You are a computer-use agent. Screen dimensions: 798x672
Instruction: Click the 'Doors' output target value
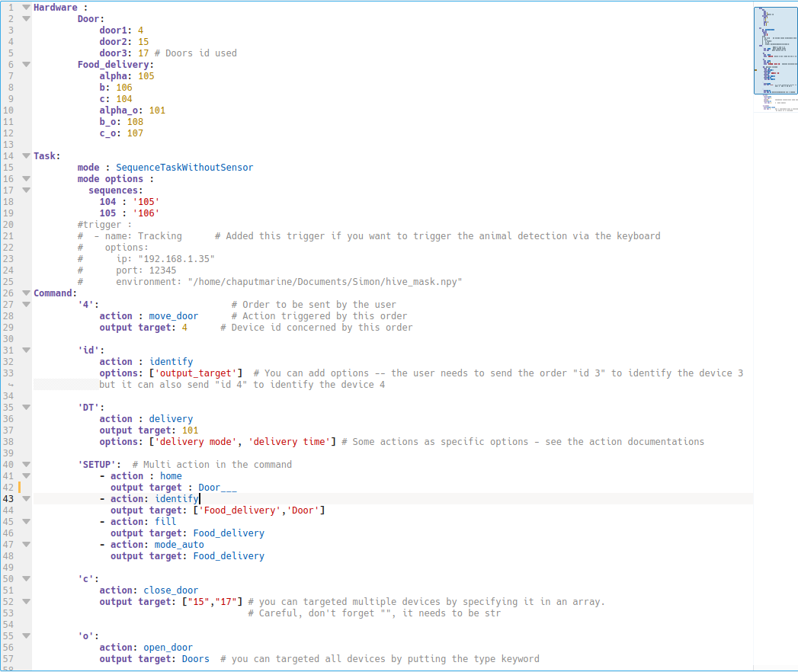coord(195,659)
